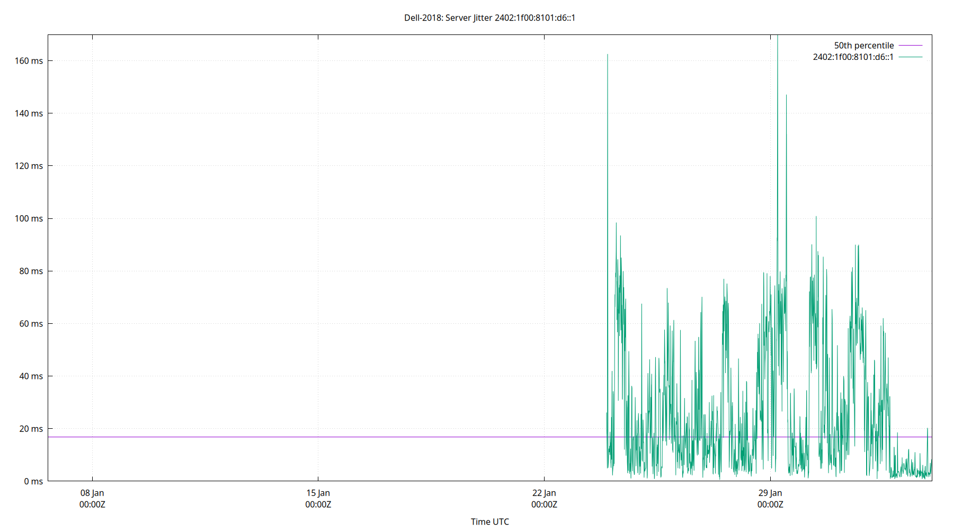
Task: Click the 29 Jan axis label
Action: (x=770, y=493)
